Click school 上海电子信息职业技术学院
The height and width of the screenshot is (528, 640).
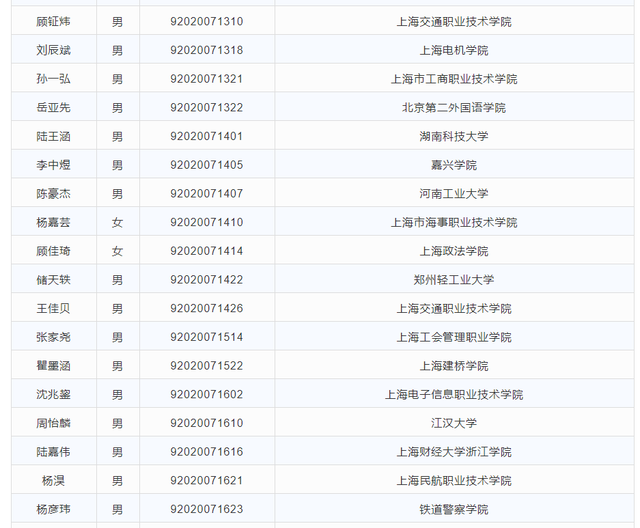click(x=454, y=395)
